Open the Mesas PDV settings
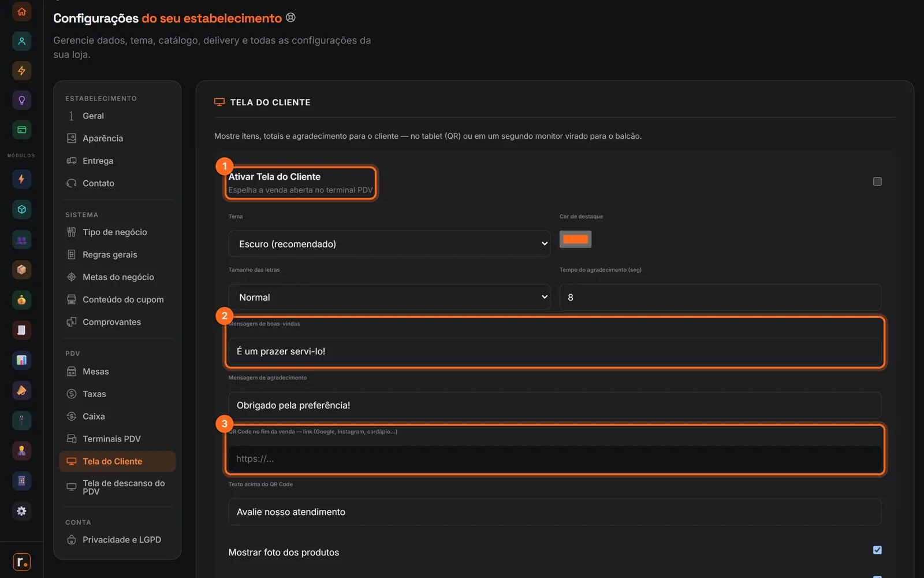Screen dimensions: 924x578 tap(117, 372)
